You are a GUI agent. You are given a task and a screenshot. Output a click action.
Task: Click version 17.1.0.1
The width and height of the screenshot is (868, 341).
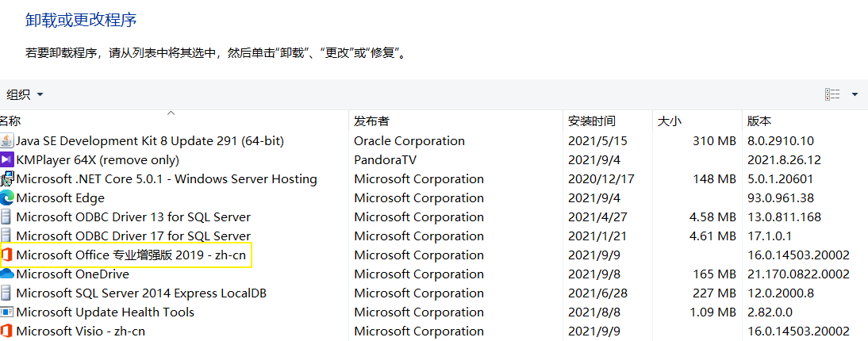pos(770,236)
